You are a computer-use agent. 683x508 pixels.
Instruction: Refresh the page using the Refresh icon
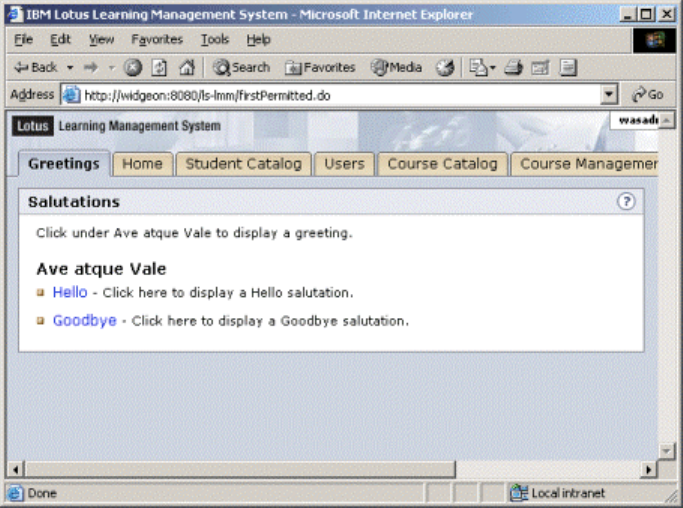[x=159, y=68]
